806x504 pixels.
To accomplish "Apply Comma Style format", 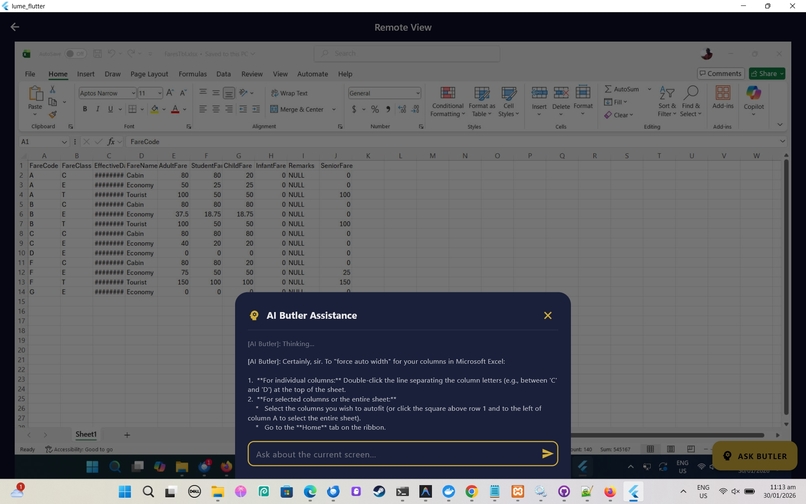I will click(388, 109).
